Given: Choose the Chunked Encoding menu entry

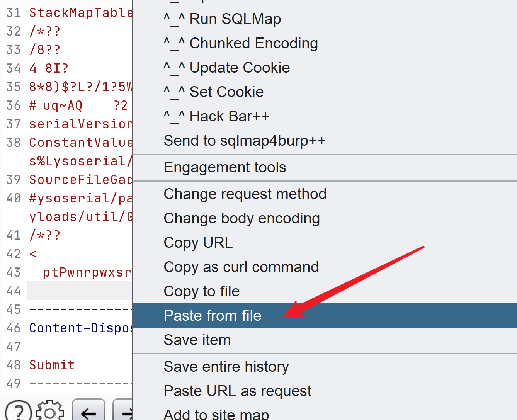Looking at the screenshot, I should [241, 43].
